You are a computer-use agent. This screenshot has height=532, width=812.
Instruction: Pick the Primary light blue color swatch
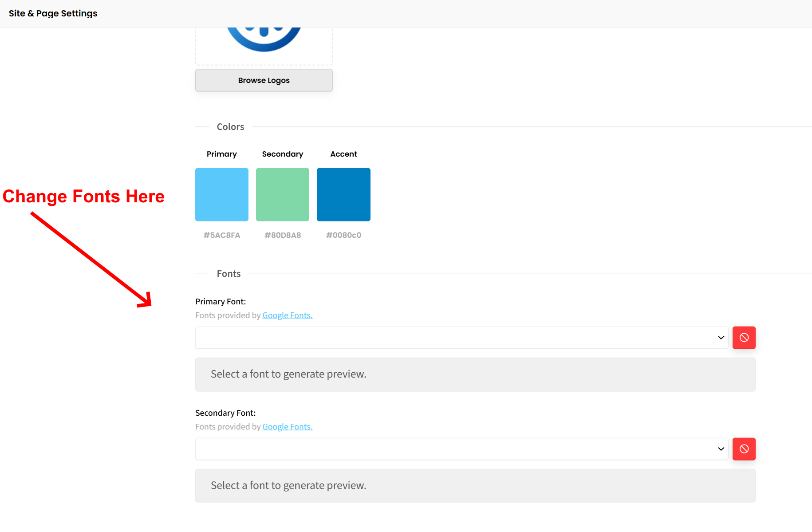[x=222, y=194]
